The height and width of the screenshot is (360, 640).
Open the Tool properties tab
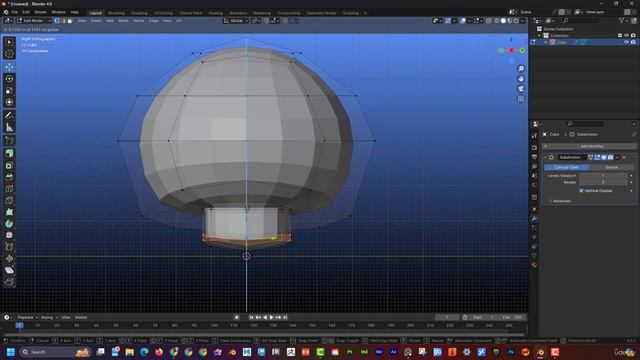click(534, 136)
